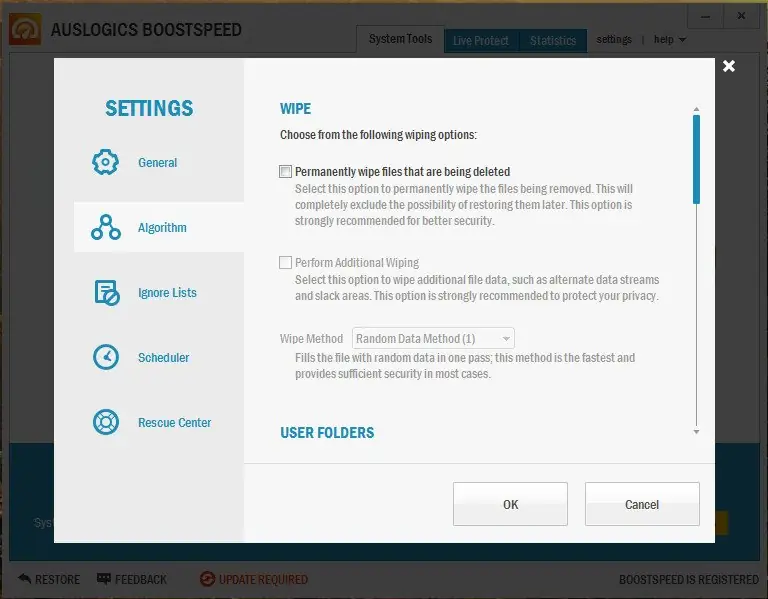This screenshot has width=768, height=599.
Task: Select General in the settings sidebar
Action: (x=159, y=163)
